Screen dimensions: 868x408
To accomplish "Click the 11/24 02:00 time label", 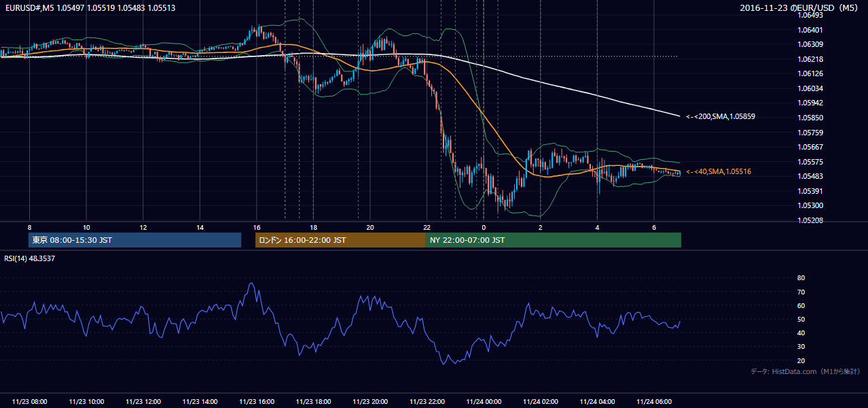I will pos(541,402).
